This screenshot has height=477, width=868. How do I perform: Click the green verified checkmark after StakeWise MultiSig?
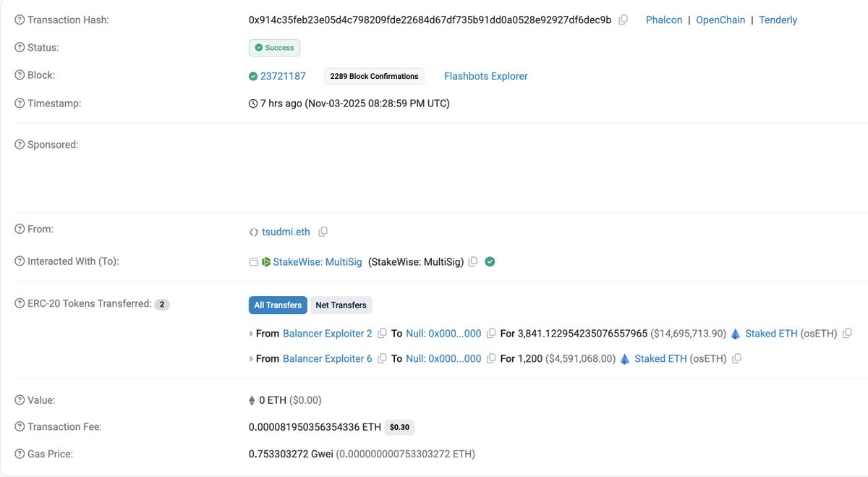click(490, 262)
